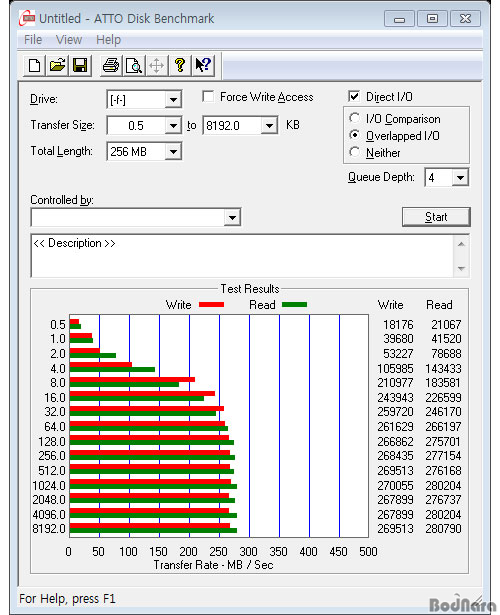Open the Total Length 256 MB dropdown
Image resolution: width=500 pixels, height=615 pixels.
[173, 151]
